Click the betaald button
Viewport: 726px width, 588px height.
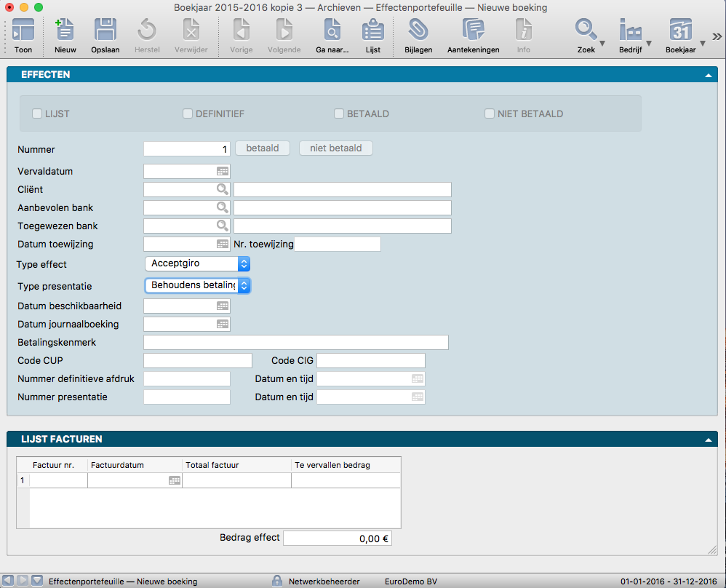coord(263,148)
